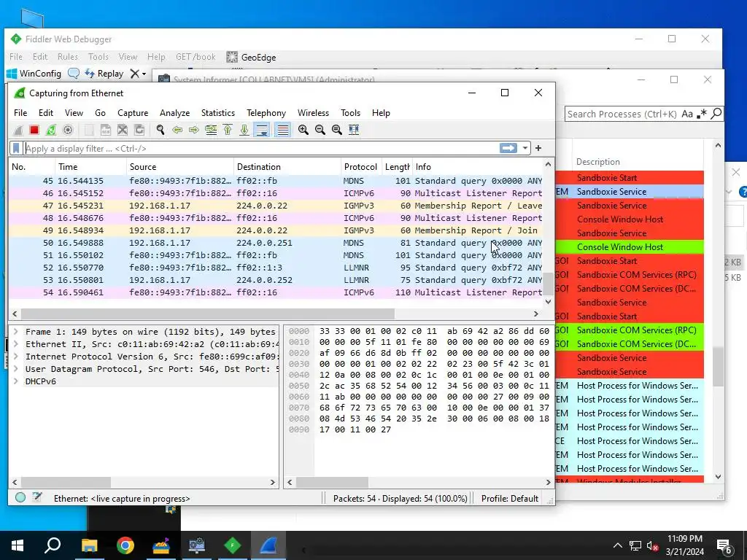Toggle packet list colorization

click(282, 130)
